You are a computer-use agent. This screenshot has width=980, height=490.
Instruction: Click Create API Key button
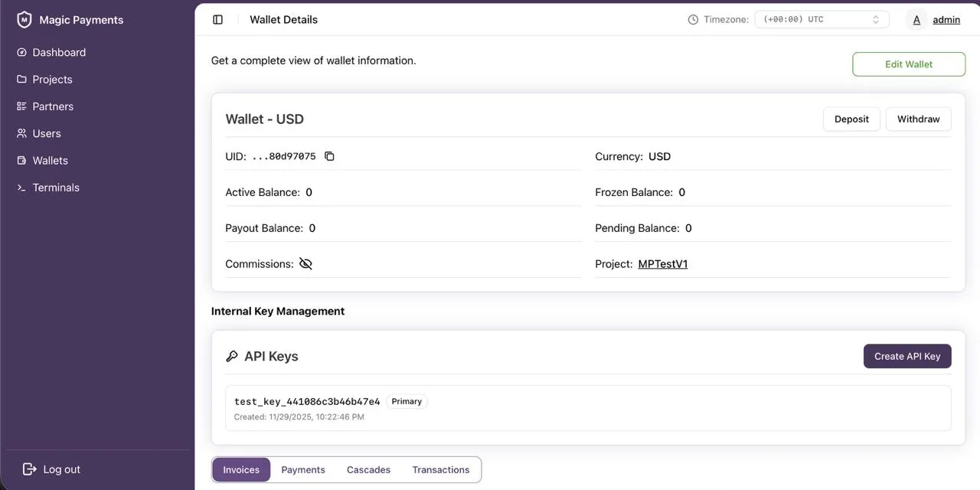click(x=907, y=356)
